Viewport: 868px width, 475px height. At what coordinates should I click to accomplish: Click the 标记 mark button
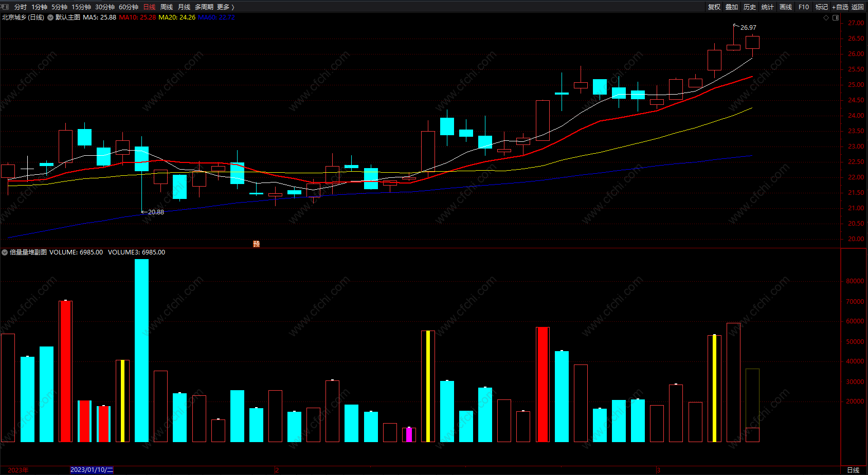(822, 7)
